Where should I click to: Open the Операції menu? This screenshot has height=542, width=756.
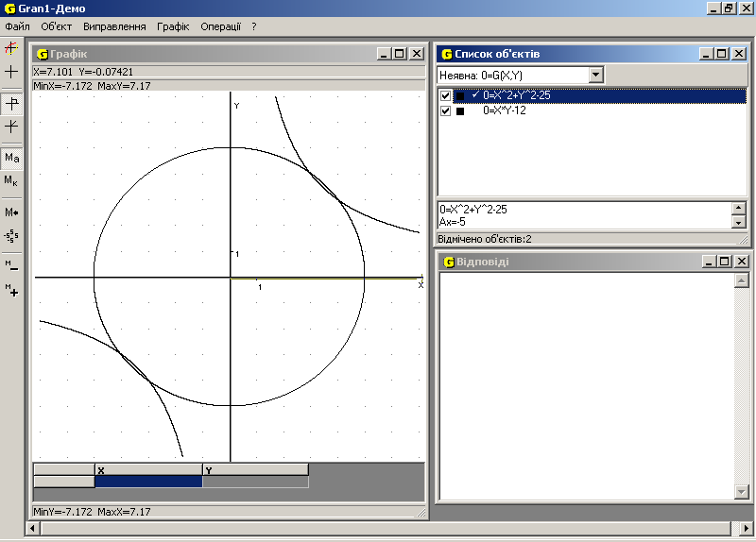click(221, 26)
